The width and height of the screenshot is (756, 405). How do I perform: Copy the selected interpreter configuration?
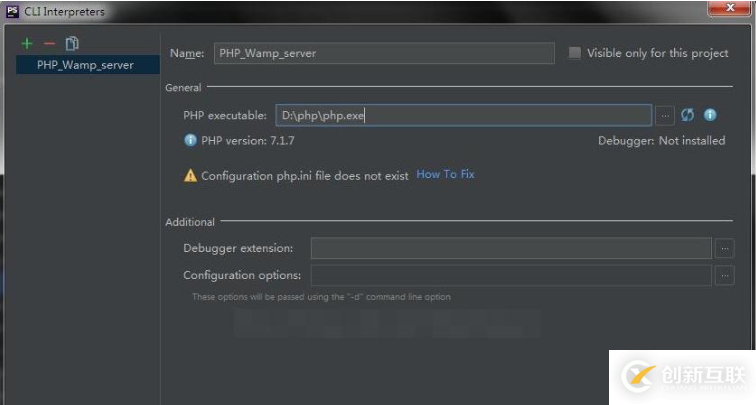72,43
